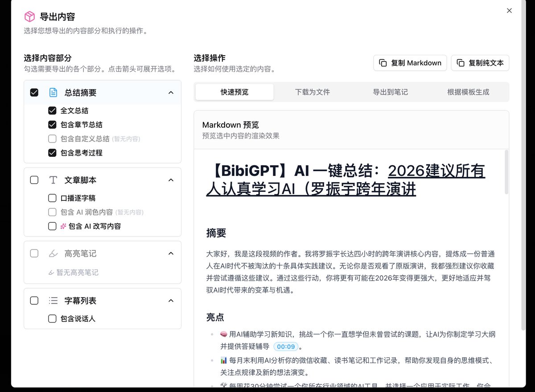The height and width of the screenshot is (392, 535).
Task: Close the export dialog with X
Action: pos(509,11)
